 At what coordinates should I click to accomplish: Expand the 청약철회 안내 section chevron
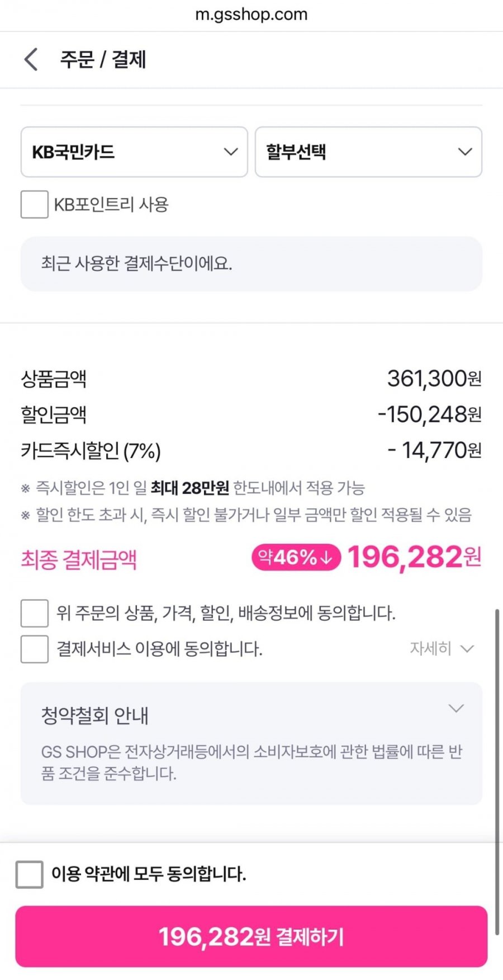[x=456, y=709]
